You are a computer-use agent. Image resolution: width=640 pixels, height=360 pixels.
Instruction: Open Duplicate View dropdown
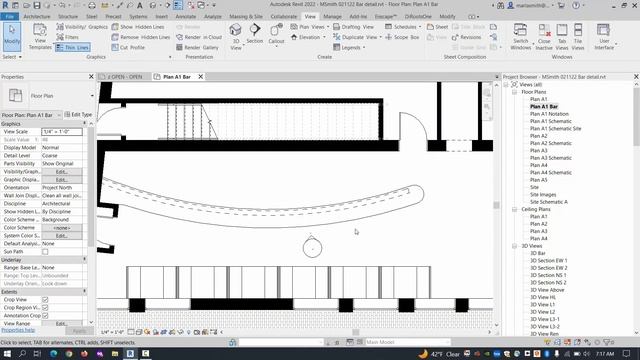357,37
